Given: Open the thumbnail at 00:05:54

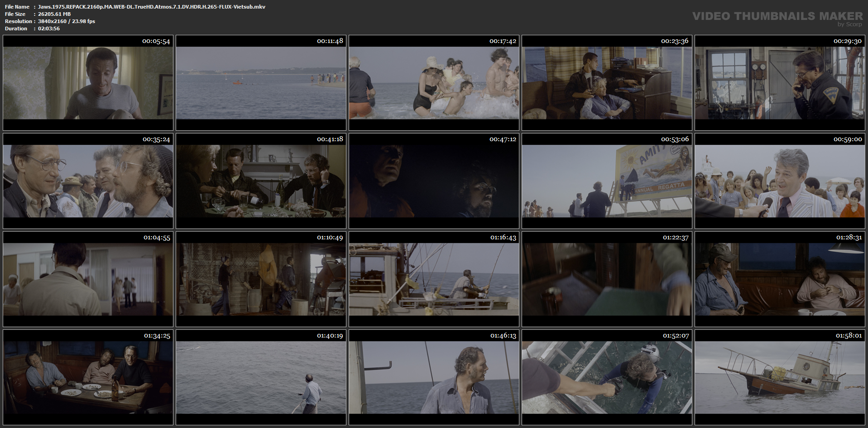Looking at the screenshot, I should click(88, 83).
